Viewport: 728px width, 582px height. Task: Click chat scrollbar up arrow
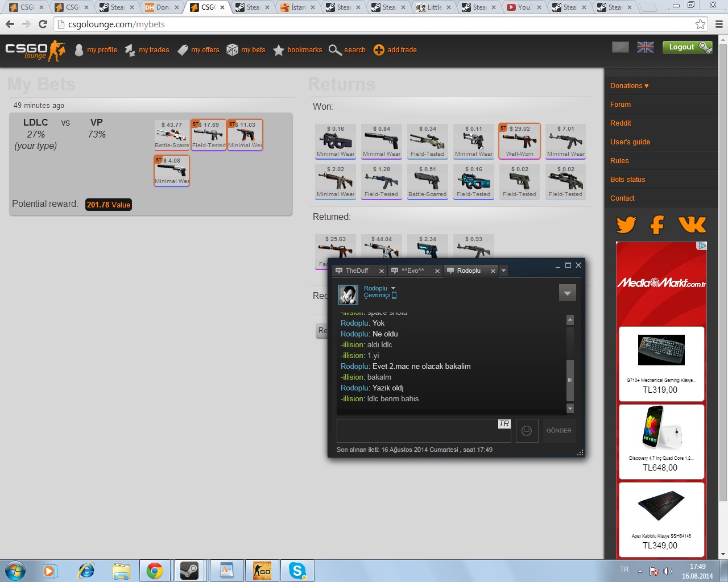click(x=570, y=320)
